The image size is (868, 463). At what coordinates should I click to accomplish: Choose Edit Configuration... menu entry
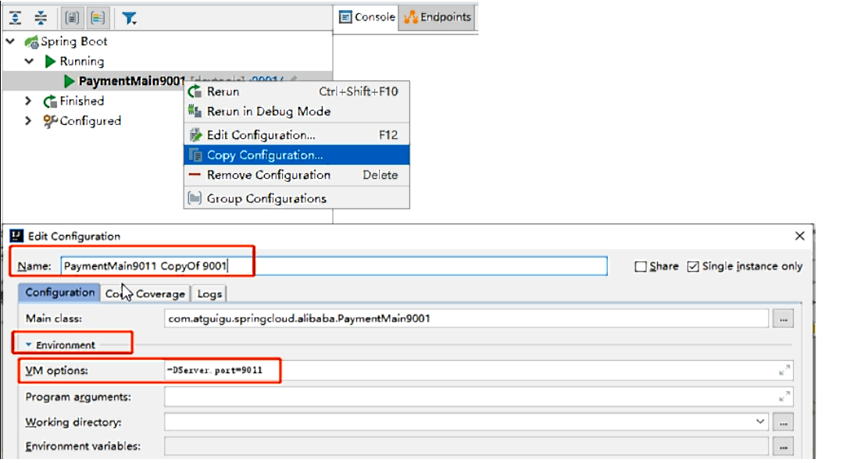click(x=297, y=135)
